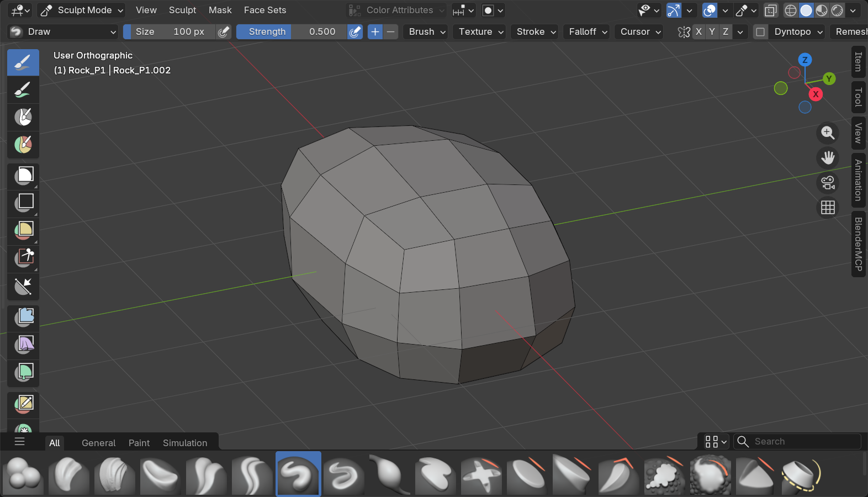Expand the Brush settings popover
Screen dimensions: 868x497
click(427, 32)
